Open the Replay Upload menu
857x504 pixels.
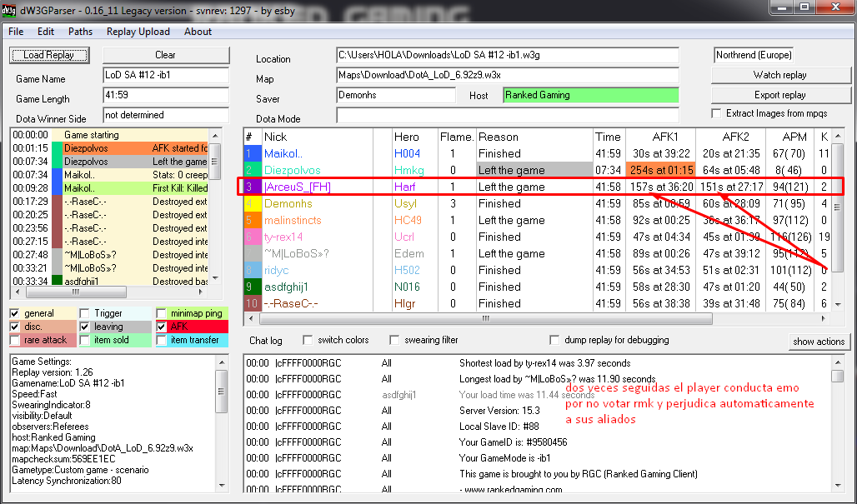tap(138, 32)
